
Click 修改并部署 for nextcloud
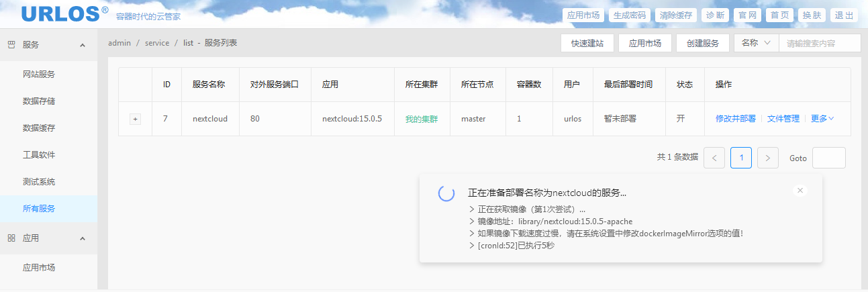pyautogui.click(x=736, y=119)
